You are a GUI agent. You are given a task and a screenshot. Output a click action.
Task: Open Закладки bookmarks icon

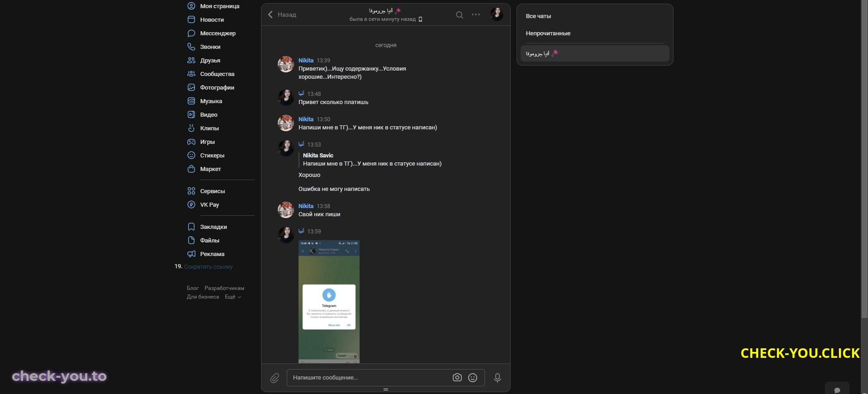click(191, 227)
